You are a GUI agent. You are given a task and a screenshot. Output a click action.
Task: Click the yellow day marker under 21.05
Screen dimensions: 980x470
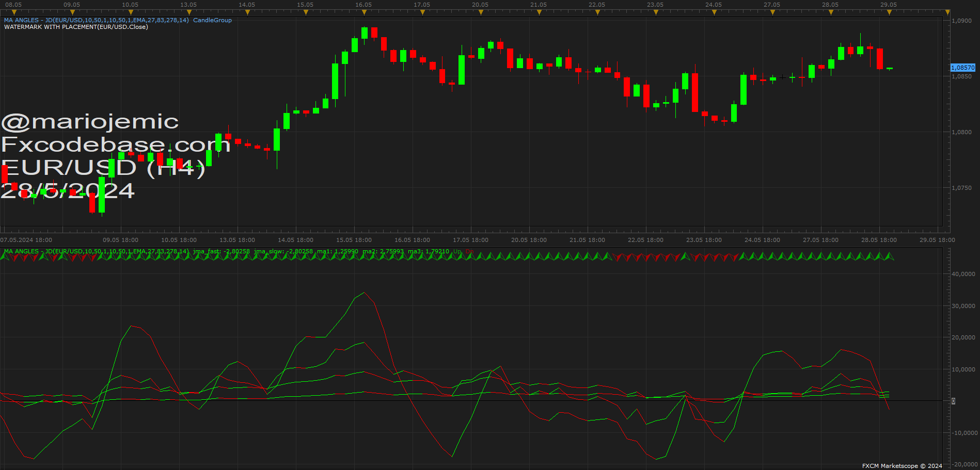click(x=539, y=12)
